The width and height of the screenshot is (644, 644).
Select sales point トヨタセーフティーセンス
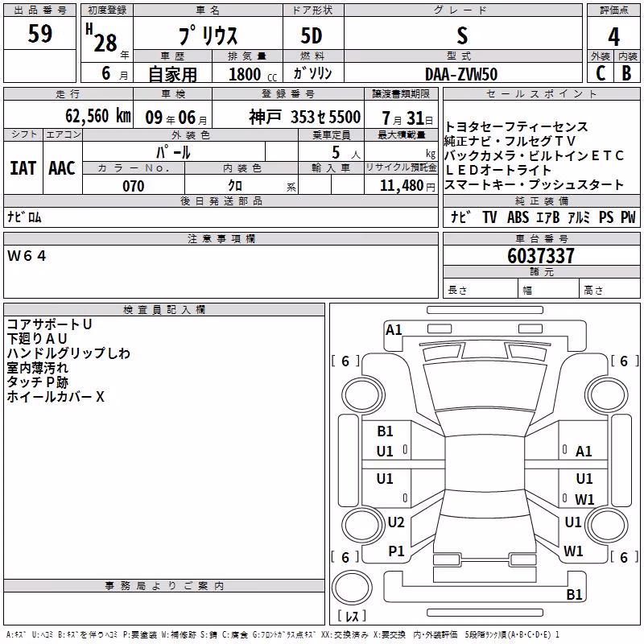click(x=516, y=126)
